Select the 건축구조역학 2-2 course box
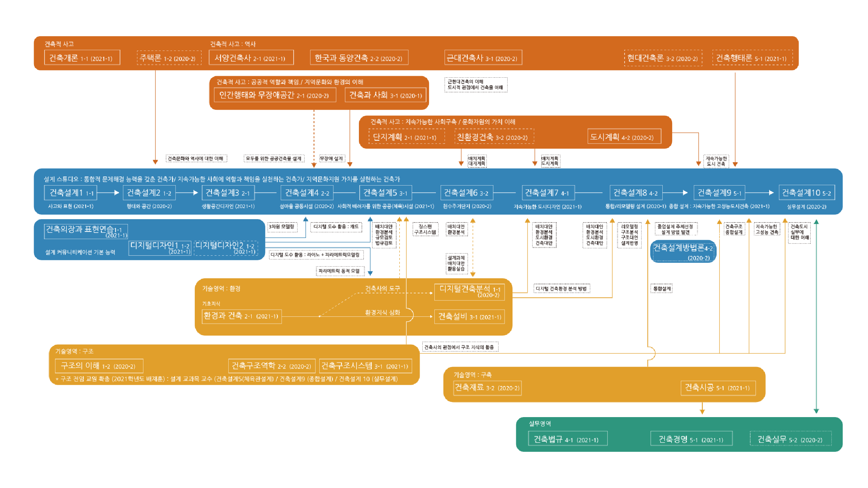 point(271,366)
